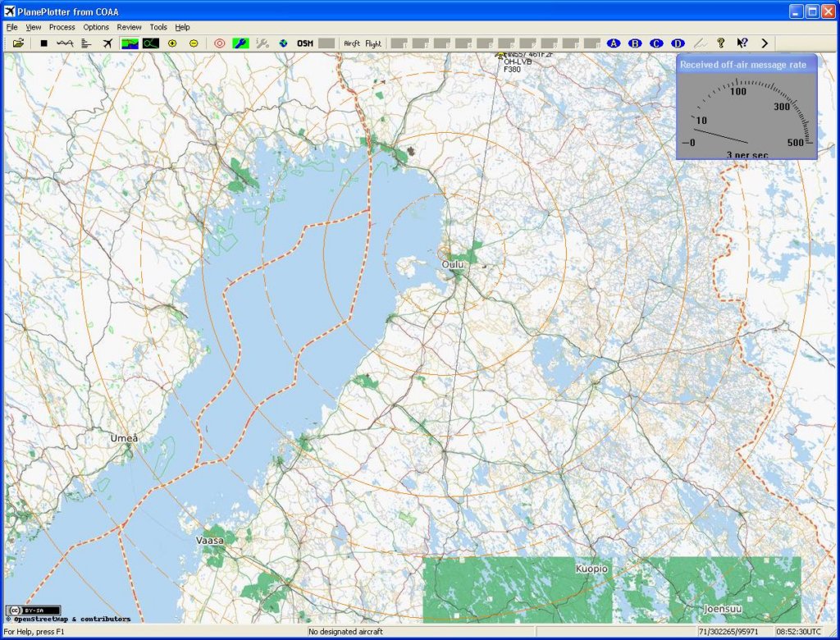Open the Process menu
Viewport: 840px width, 640px height.
(x=62, y=27)
